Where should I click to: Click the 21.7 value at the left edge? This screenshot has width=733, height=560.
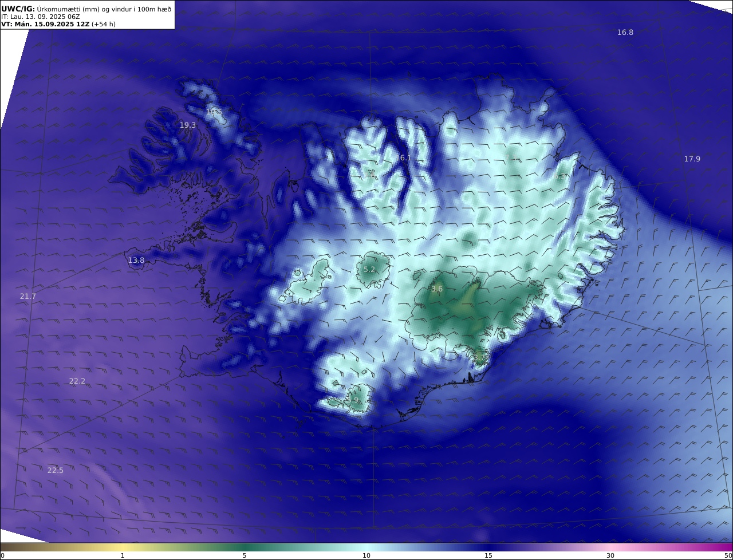pyautogui.click(x=27, y=297)
